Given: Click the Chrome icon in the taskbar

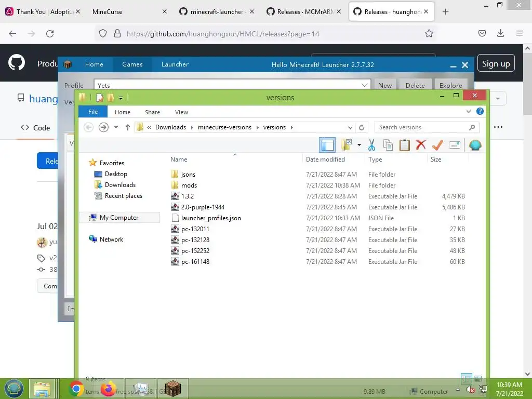Looking at the screenshot, I should coord(76,389).
